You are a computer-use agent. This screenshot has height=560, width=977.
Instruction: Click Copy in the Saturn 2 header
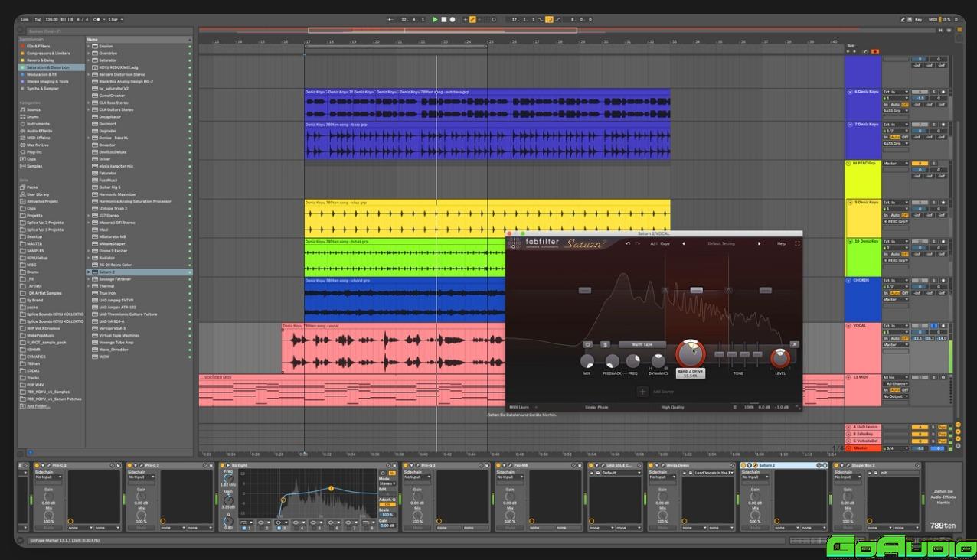coord(665,243)
